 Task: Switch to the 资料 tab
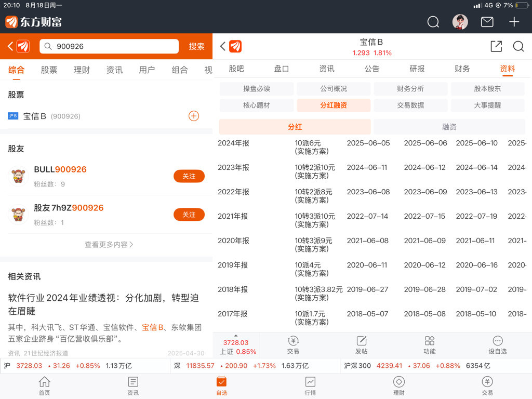508,69
